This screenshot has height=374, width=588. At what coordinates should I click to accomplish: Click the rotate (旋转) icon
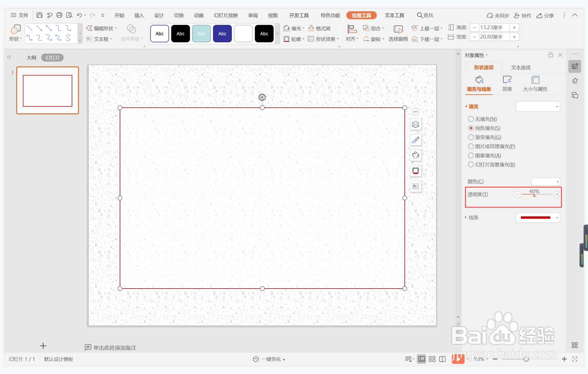pyautogui.click(x=366, y=39)
